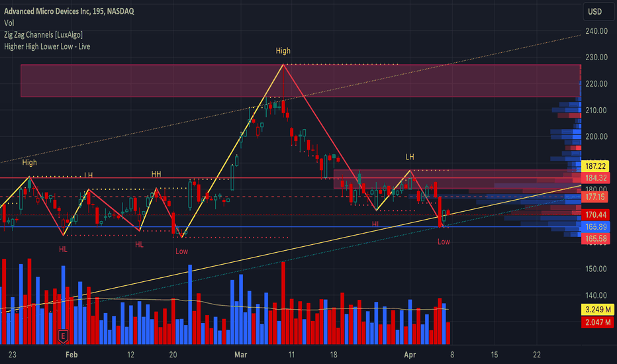Click the 12 date on time axis

click(130, 355)
